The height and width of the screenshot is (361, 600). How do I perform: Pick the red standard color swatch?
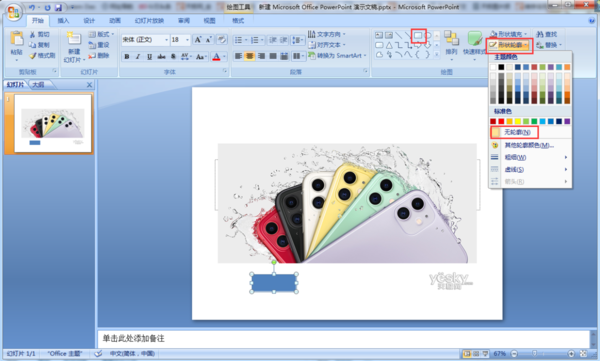[x=501, y=121]
